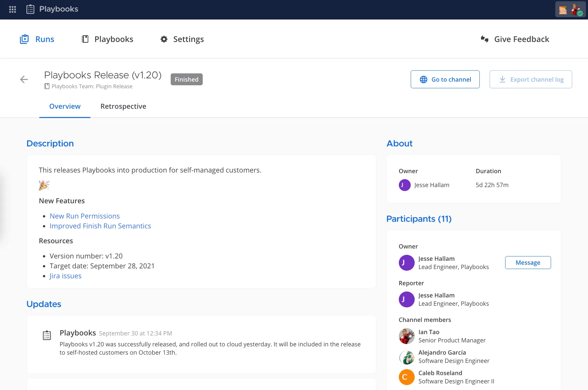Open the Jira issues link
Image resolution: width=588 pixels, height=390 pixels.
65,276
